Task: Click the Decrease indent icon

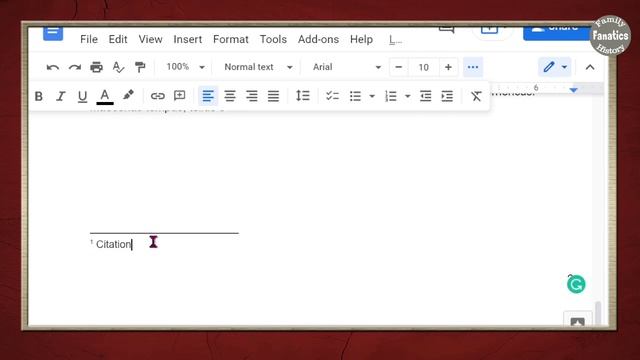Action: click(x=426, y=96)
